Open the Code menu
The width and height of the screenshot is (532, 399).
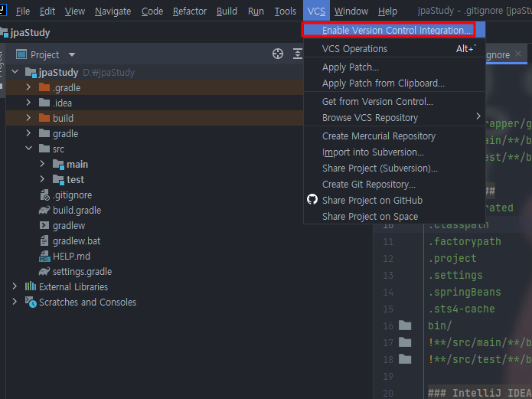[152, 11]
